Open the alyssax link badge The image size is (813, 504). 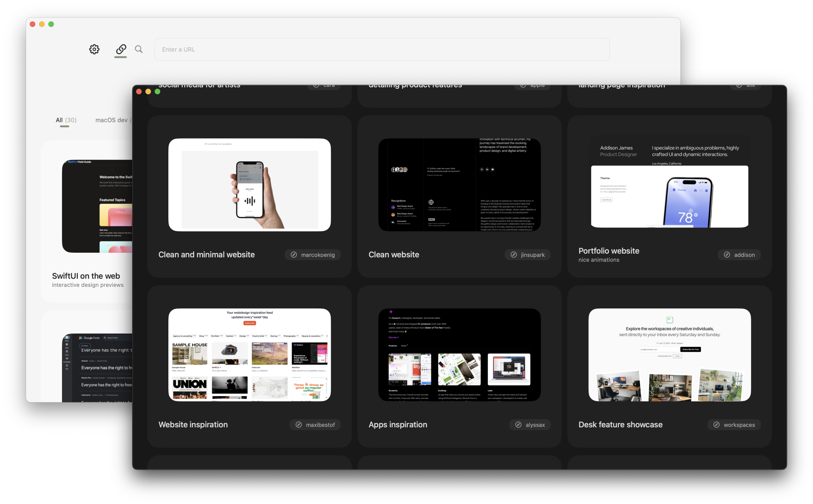pos(530,425)
